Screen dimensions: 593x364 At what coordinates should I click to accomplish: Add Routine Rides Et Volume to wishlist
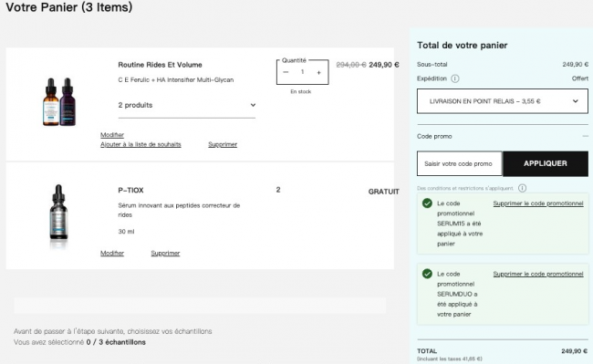coord(140,144)
